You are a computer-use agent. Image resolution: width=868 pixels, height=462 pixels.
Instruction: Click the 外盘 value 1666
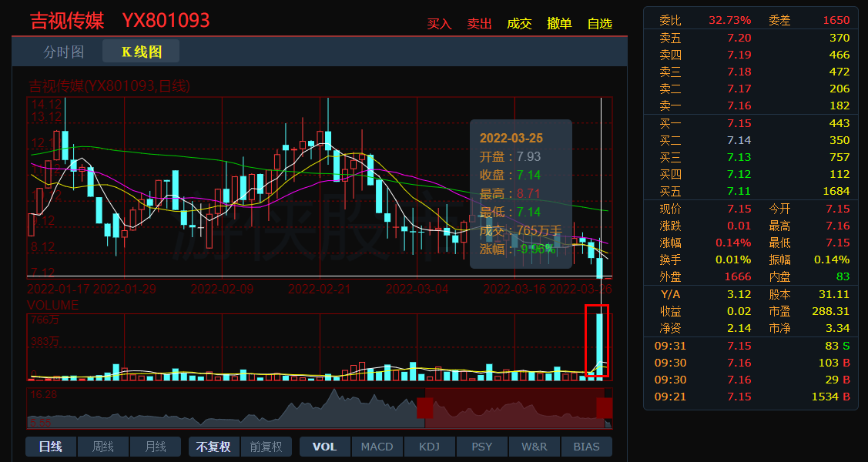739,276
